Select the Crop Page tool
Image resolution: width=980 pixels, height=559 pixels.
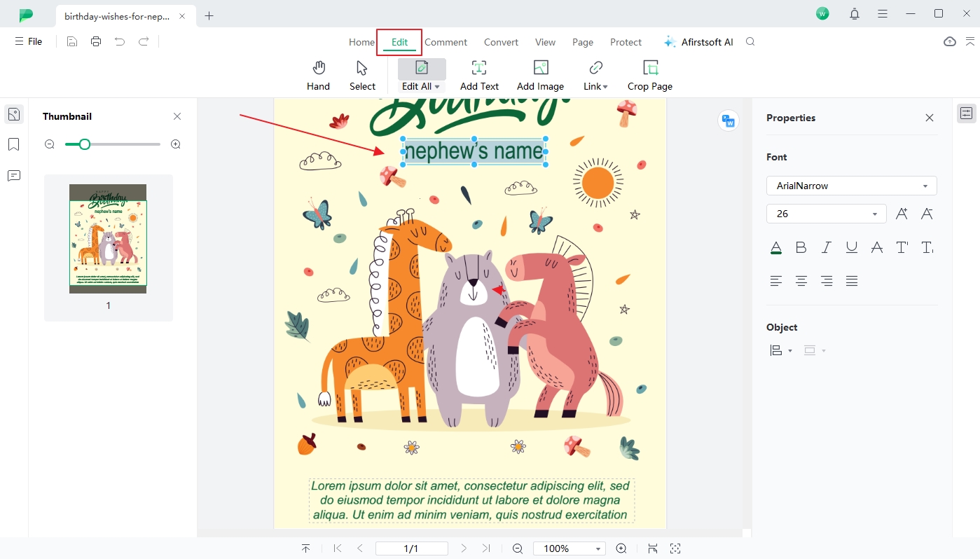tap(650, 76)
